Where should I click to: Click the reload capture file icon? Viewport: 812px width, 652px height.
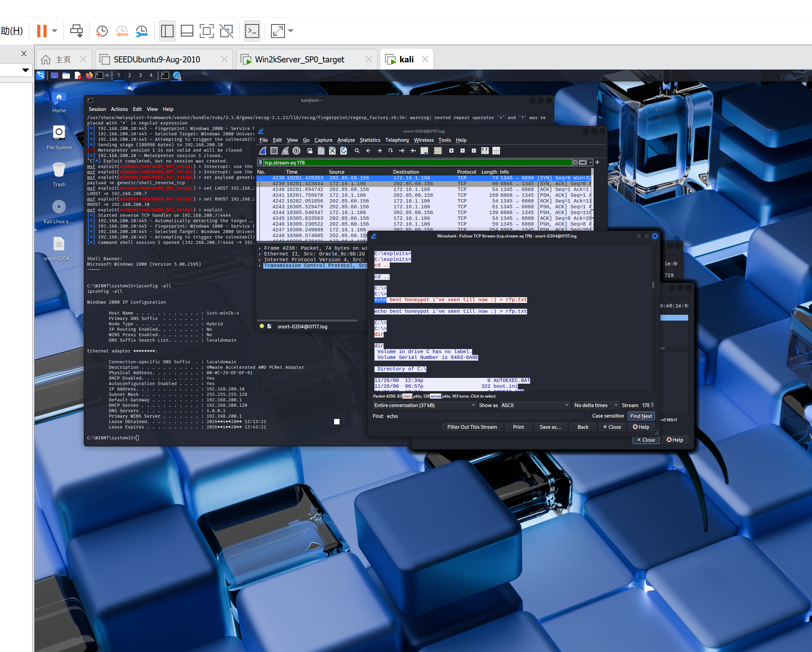(344, 151)
